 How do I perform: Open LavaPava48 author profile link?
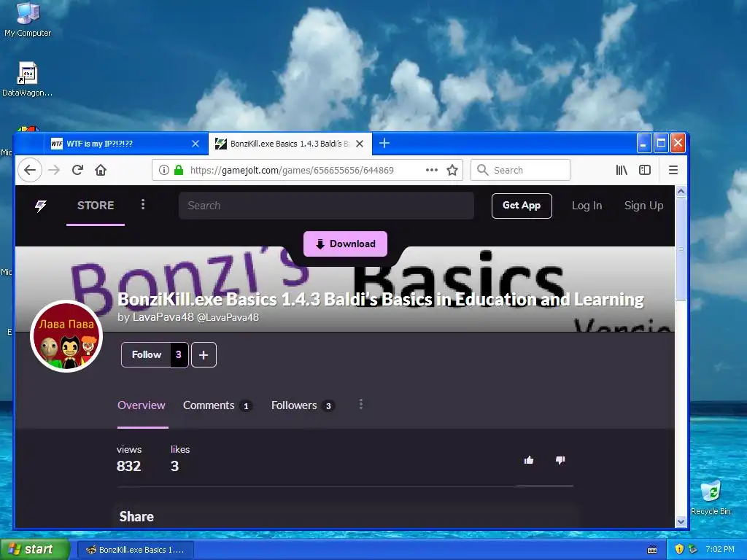(x=163, y=317)
